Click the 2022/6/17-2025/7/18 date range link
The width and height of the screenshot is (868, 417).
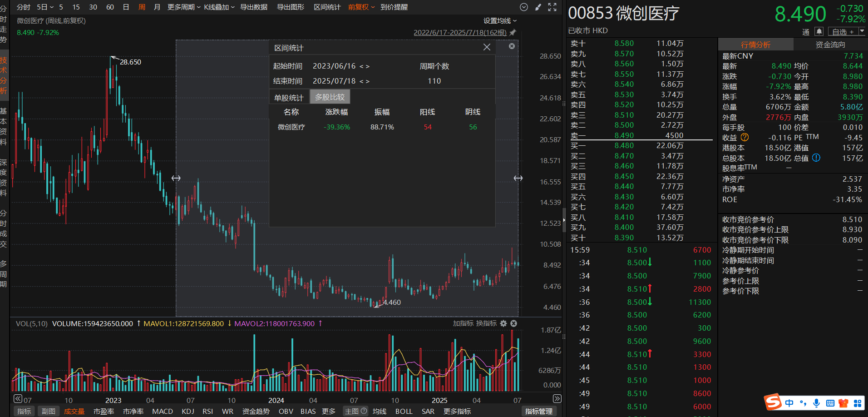click(x=460, y=33)
